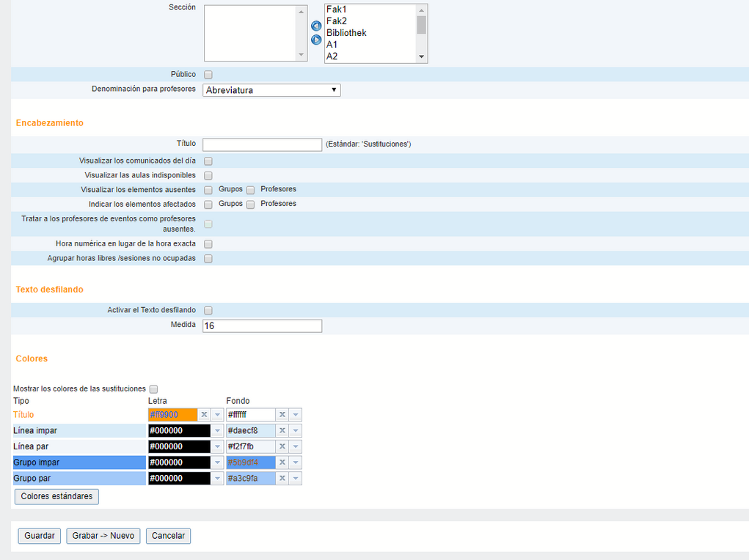749x560 pixels.
Task: Click the empty left Sección list box
Action: (250, 34)
